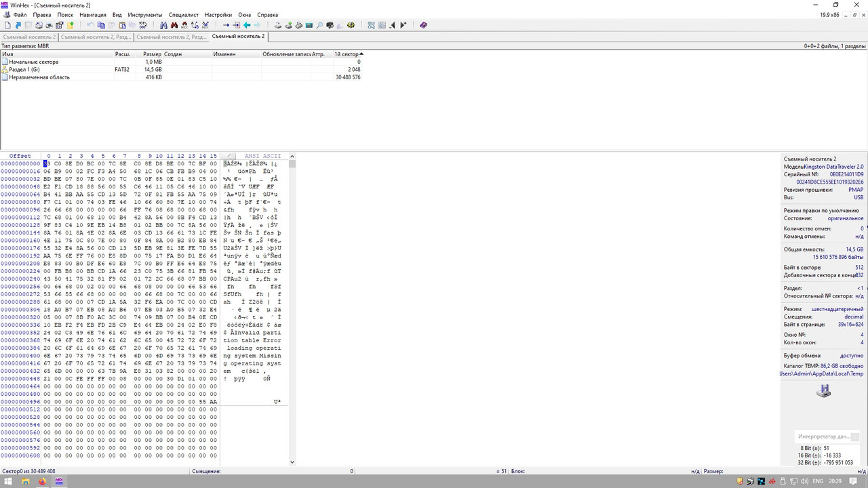Click the Windows Start button

8,482
